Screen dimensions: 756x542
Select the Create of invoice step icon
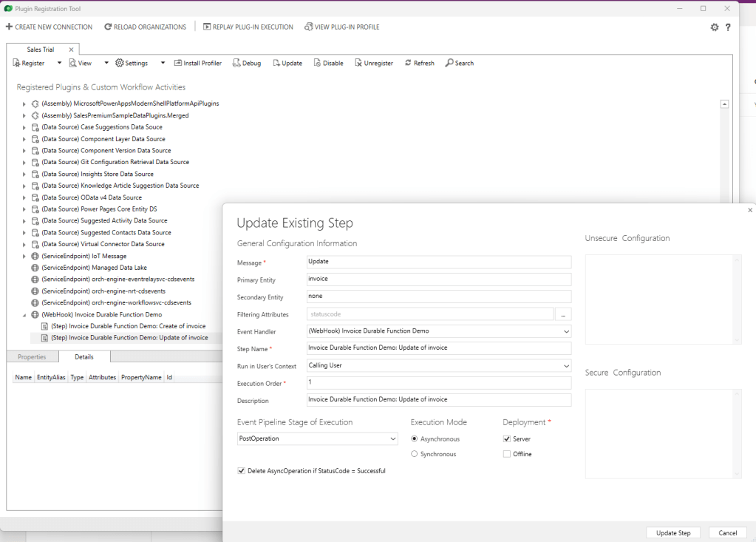(x=45, y=326)
